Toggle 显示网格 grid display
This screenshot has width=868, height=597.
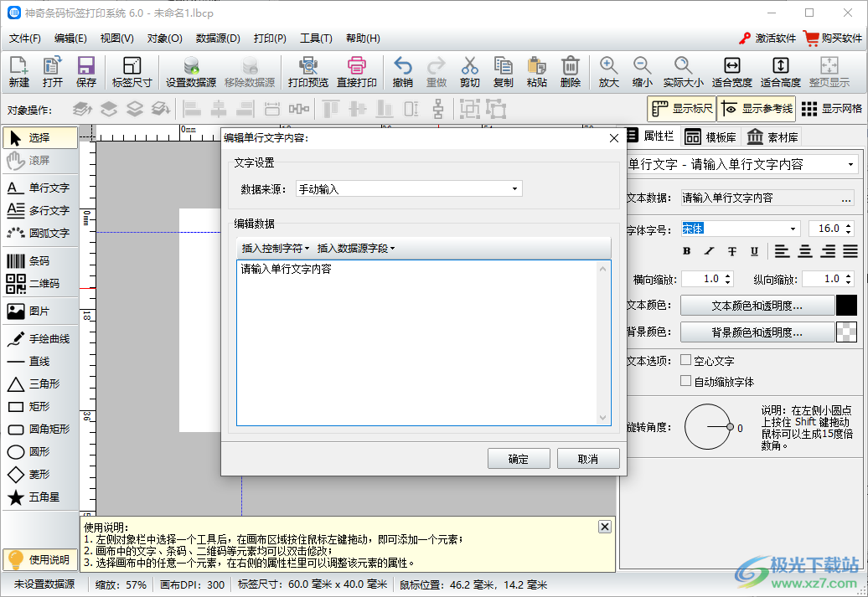[x=831, y=109]
